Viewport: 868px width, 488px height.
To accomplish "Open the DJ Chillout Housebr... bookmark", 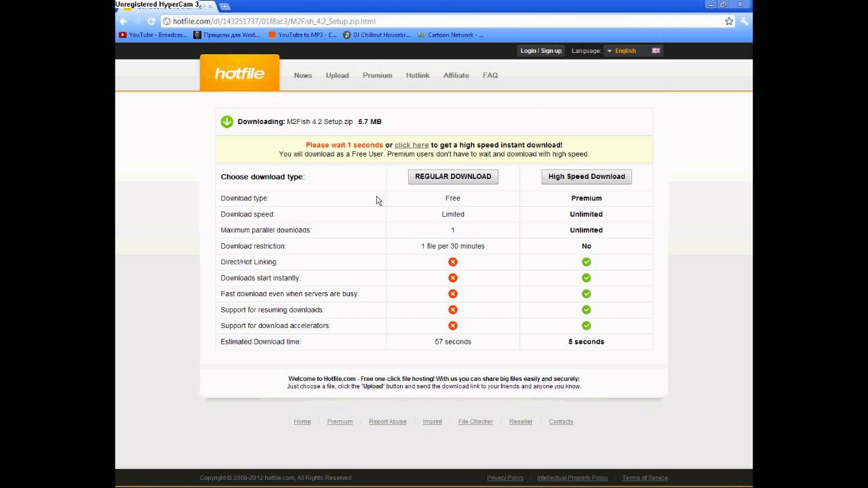I will click(376, 35).
